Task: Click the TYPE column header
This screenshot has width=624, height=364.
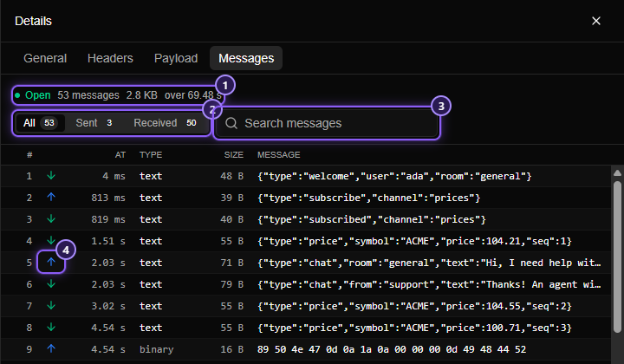Action: (x=151, y=155)
